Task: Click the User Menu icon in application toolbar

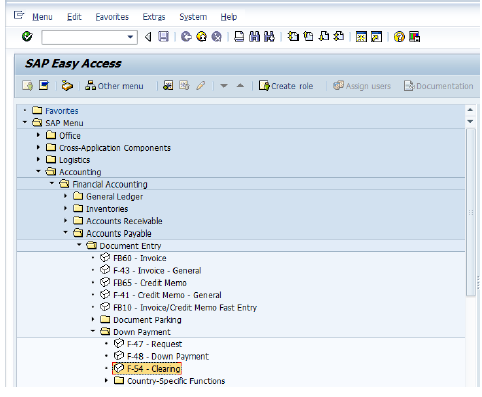Action: click(28, 86)
